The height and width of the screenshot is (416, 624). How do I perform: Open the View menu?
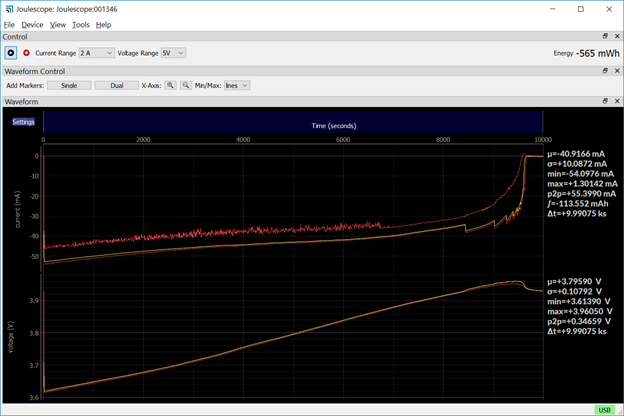58,25
